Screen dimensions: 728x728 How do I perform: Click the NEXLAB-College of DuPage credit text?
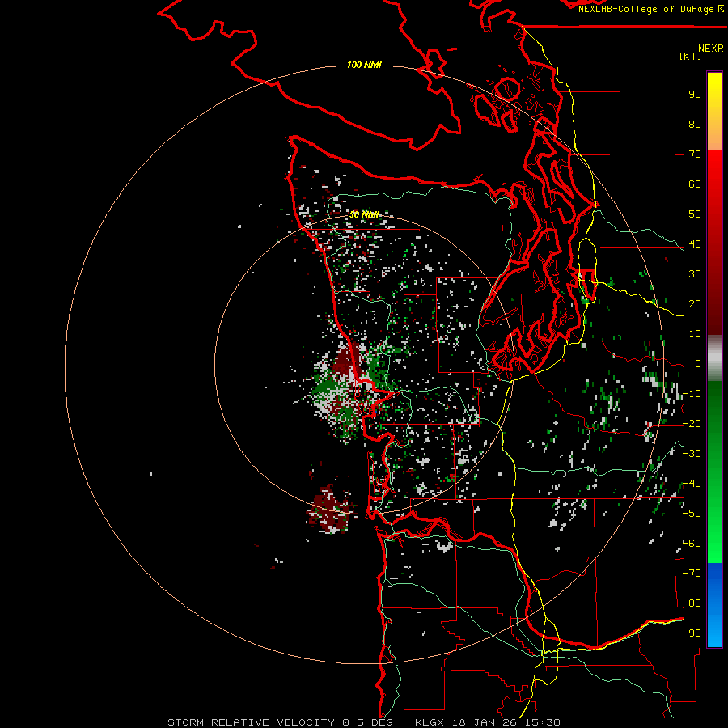click(651, 9)
